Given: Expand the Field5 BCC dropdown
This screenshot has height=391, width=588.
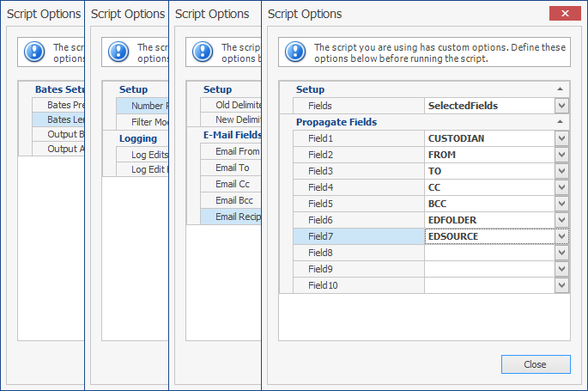Looking at the screenshot, I should (561, 204).
